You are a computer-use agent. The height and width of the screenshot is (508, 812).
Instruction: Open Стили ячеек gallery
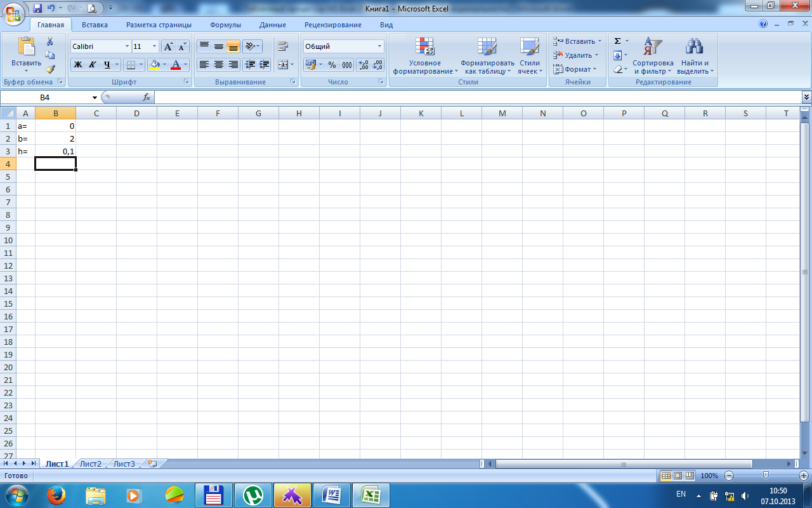[529, 56]
